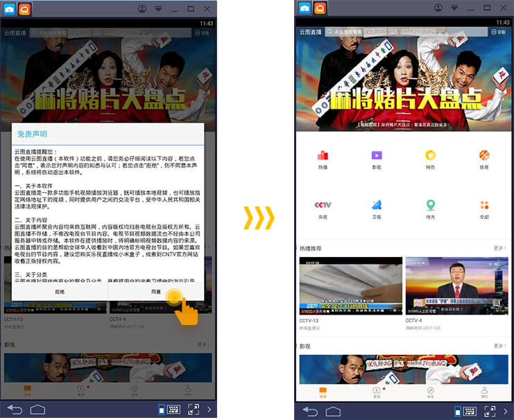Screen dimensions: 514x420
Task: Tap 拒绝 in the left window's disclaimer dialog
Action: coord(60,292)
